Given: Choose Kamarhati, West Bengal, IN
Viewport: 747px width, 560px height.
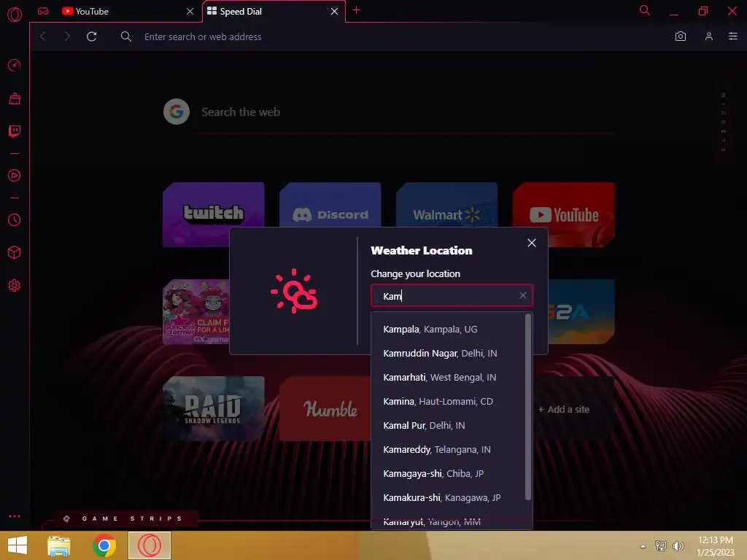Looking at the screenshot, I should point(448,377).
